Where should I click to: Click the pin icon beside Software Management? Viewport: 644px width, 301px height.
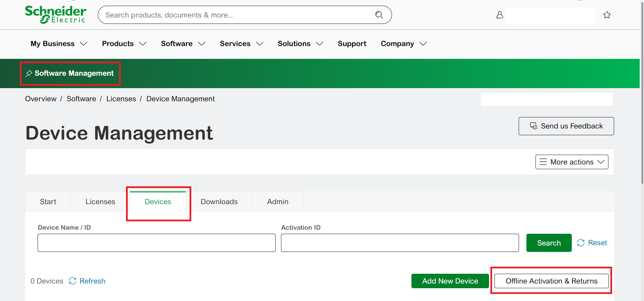click(29, 73)
